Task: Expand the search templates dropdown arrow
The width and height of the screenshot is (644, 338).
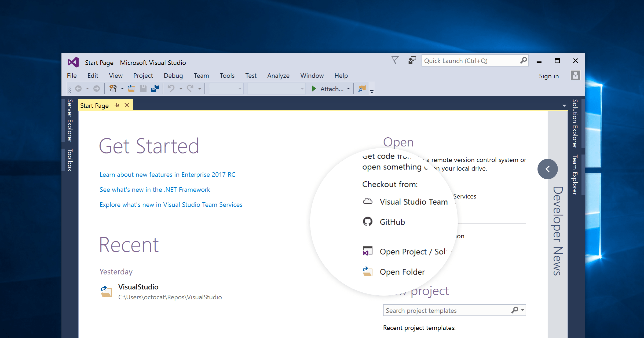Action: pyautogui.click(x=522, y=310)
